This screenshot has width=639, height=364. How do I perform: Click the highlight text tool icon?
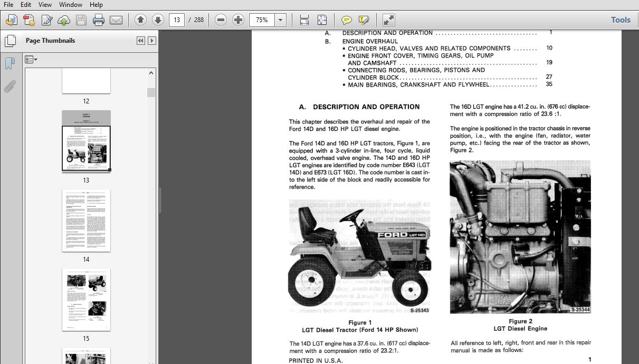[364, 20]
